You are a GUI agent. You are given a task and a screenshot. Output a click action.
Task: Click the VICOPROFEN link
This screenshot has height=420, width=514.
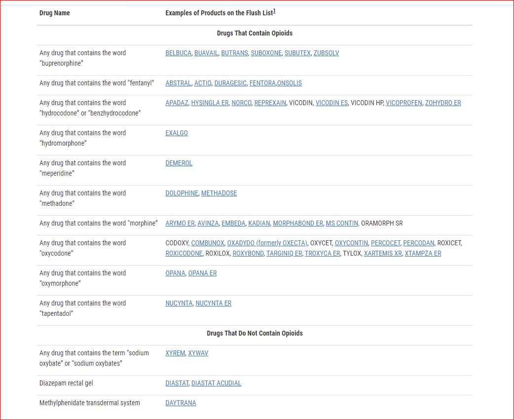[404, 103]
